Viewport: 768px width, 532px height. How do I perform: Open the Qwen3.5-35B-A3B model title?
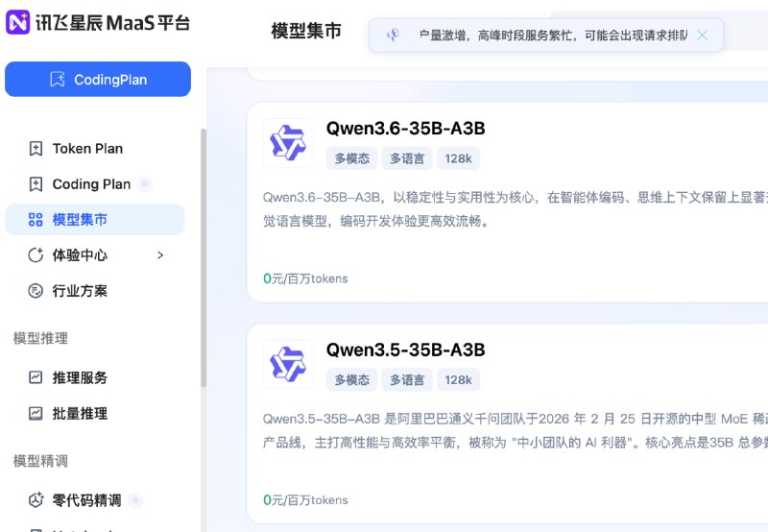click(405, 350)
